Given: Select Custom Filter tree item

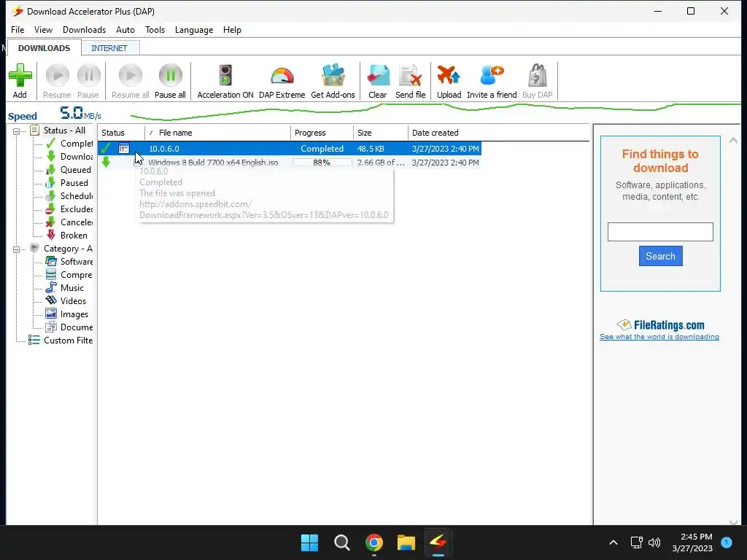Looking at the screenshot, I should click(61, 341).
